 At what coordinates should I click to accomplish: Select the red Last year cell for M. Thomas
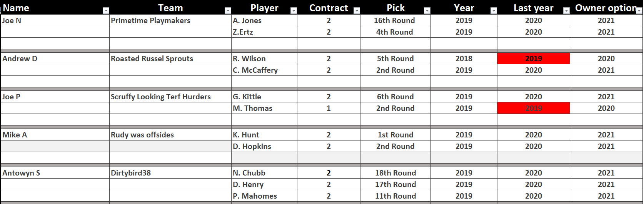point(534,108)
